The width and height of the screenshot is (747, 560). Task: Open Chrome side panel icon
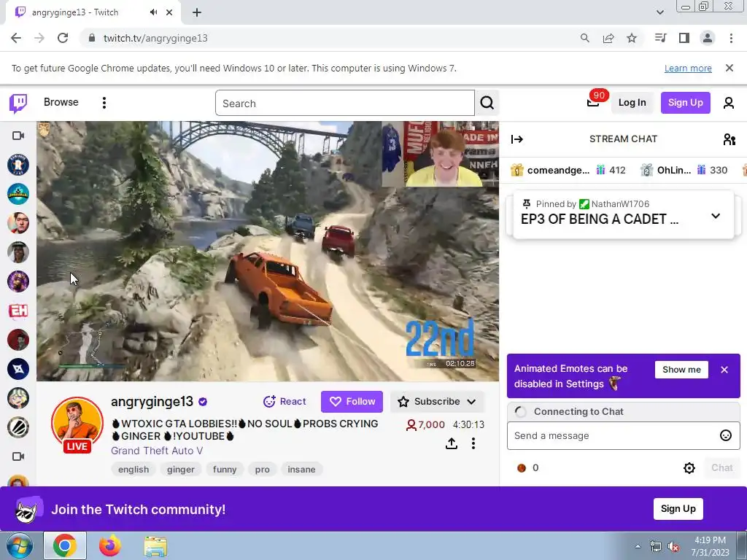pos(684,38)
